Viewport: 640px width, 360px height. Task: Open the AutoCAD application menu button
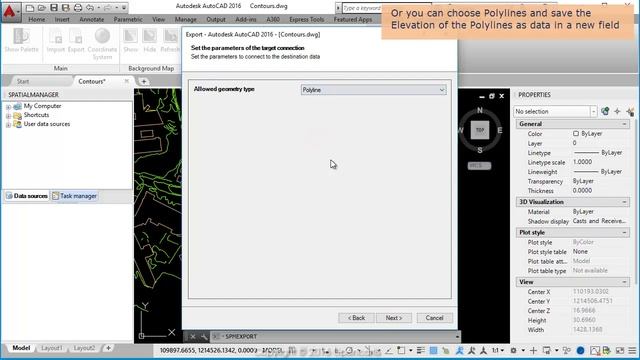click(x=10, y=12)
